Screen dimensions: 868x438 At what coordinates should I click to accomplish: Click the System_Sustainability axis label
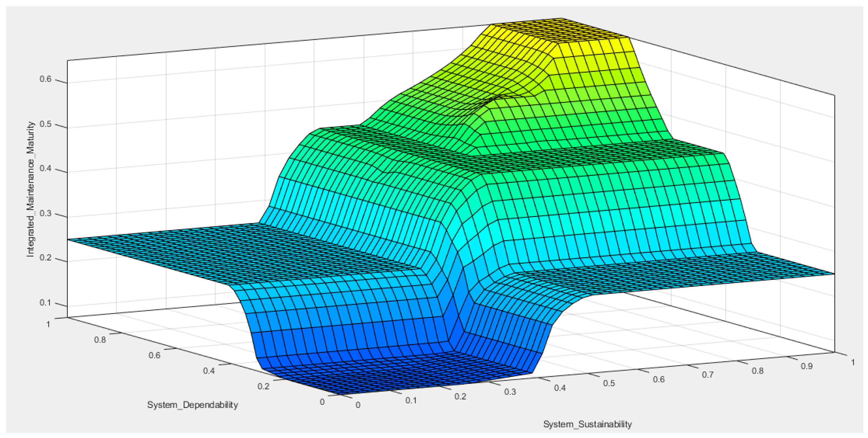[x=587, y=424]
